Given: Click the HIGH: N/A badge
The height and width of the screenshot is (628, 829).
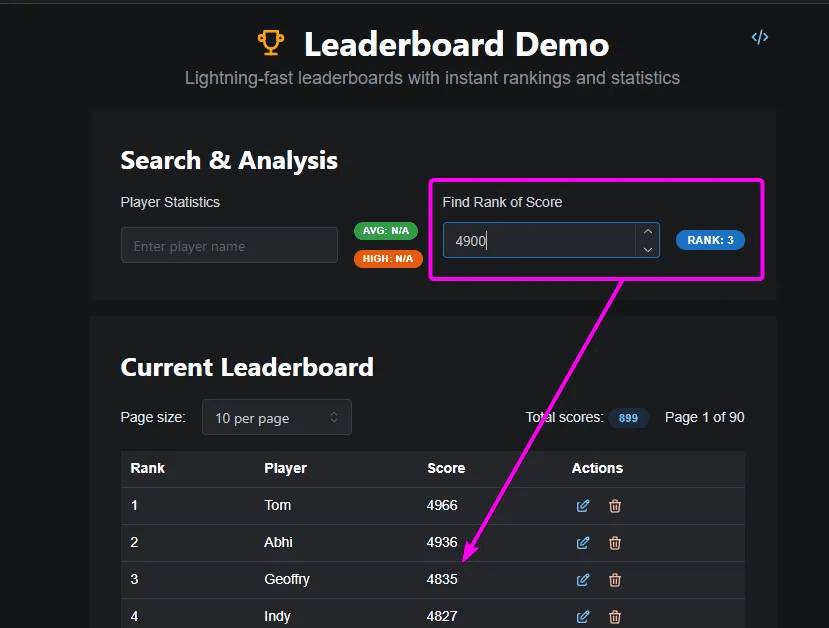Looking at the screenshot, I should tap(388, 258).
